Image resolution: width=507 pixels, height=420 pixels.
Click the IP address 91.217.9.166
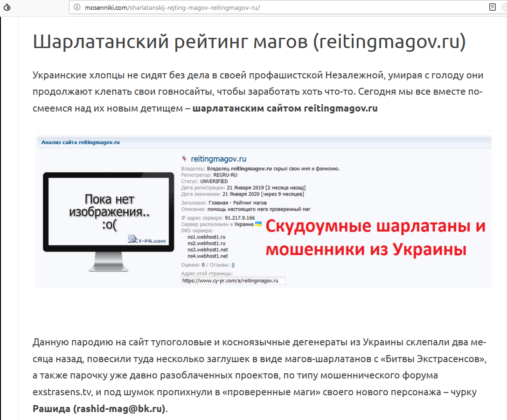click(240, 218)
